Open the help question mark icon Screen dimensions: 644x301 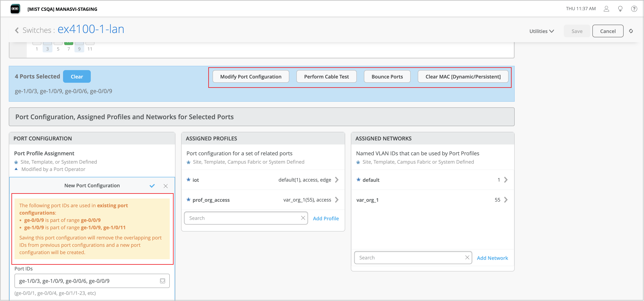634,9
